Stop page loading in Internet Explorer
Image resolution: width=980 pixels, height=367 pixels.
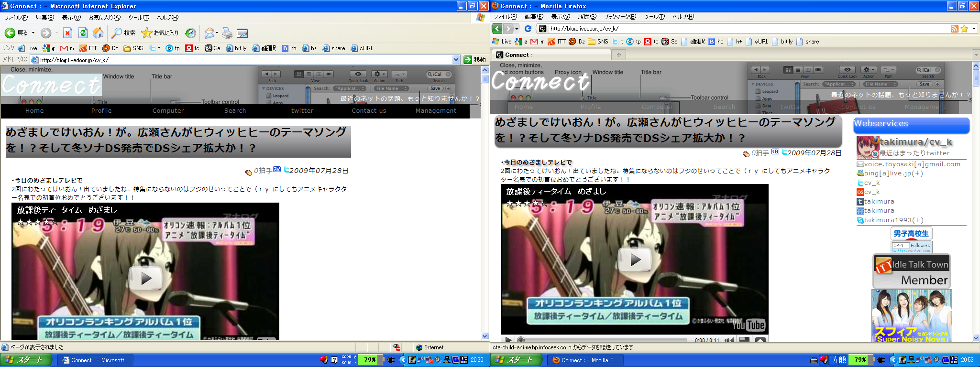coord(67,33)
